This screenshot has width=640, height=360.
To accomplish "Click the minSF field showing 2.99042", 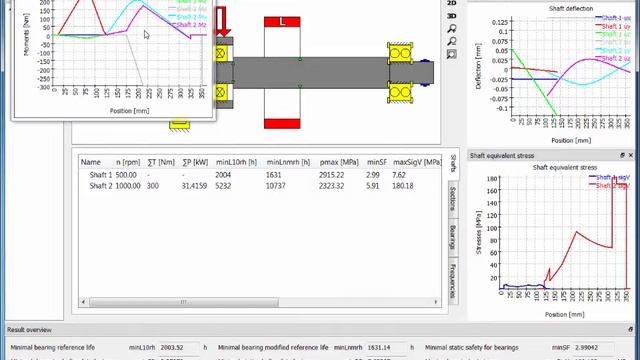I will [593, 347].
